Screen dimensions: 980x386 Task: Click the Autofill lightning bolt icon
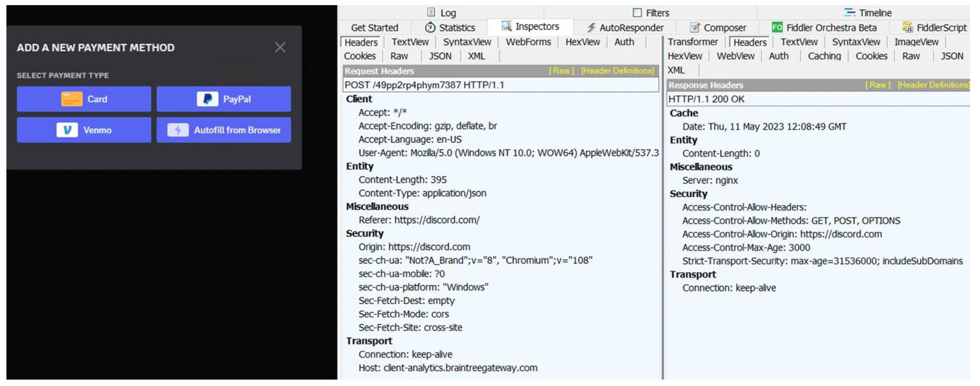(178, 130)
